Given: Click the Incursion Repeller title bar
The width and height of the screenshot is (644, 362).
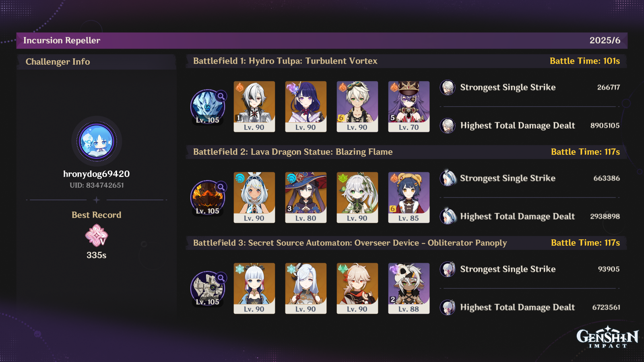Looking at the screenshot, I should tap(322, 41).
